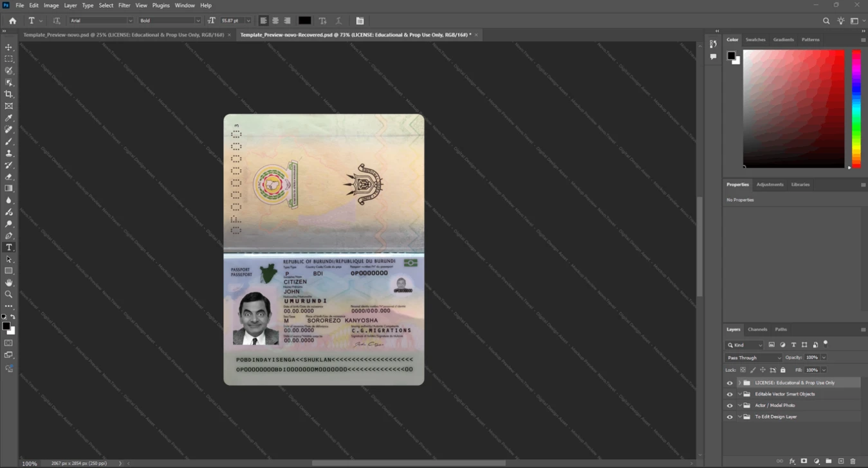868x468 pixels.
Task: Click the text color swatch in options bar
Action: [x=304, y=21]
